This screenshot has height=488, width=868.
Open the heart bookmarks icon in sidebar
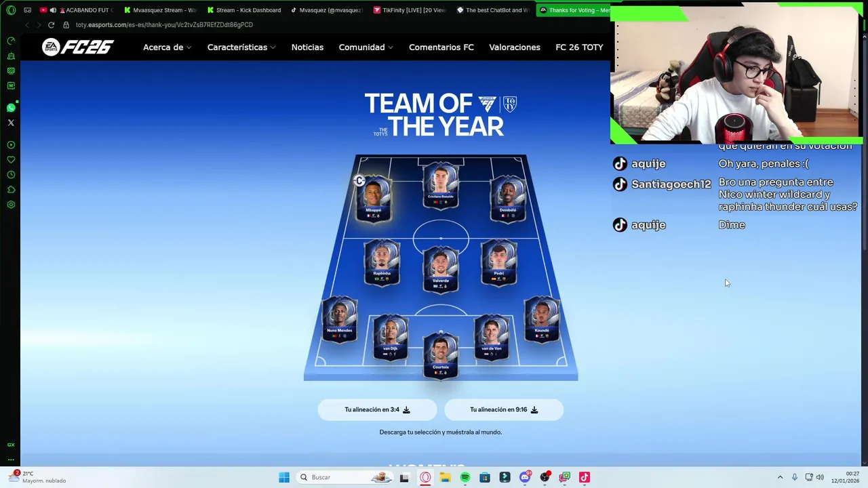(x=11, y=160)
